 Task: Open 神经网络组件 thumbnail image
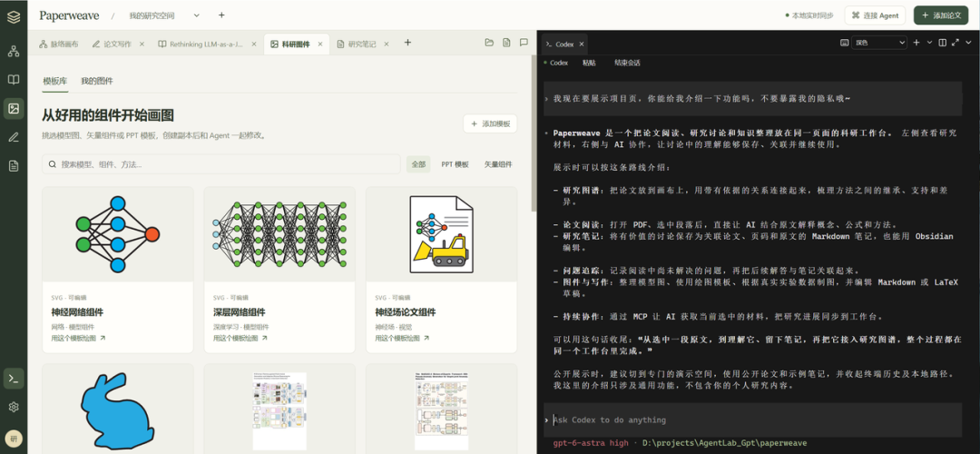(x=117, y=234)
